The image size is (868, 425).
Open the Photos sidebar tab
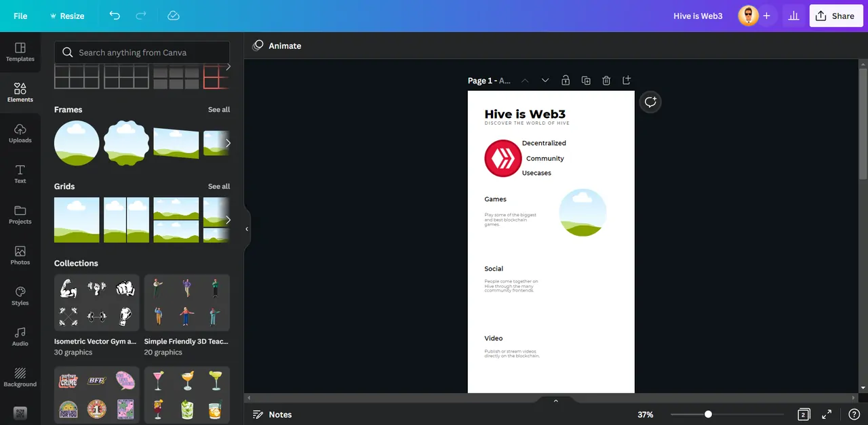20,256
